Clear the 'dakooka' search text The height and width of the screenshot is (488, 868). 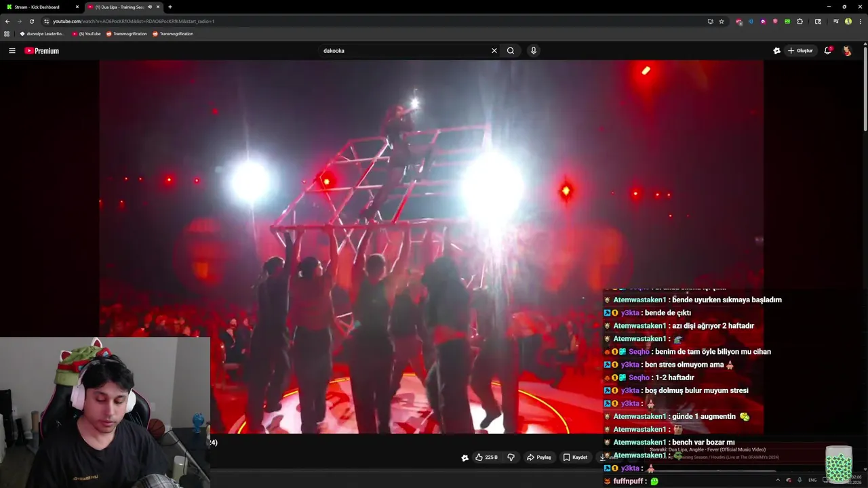(x=494, y=51)
